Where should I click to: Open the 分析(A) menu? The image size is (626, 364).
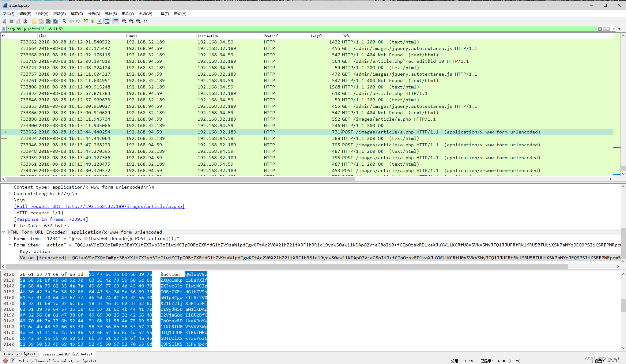coord(94,13)
